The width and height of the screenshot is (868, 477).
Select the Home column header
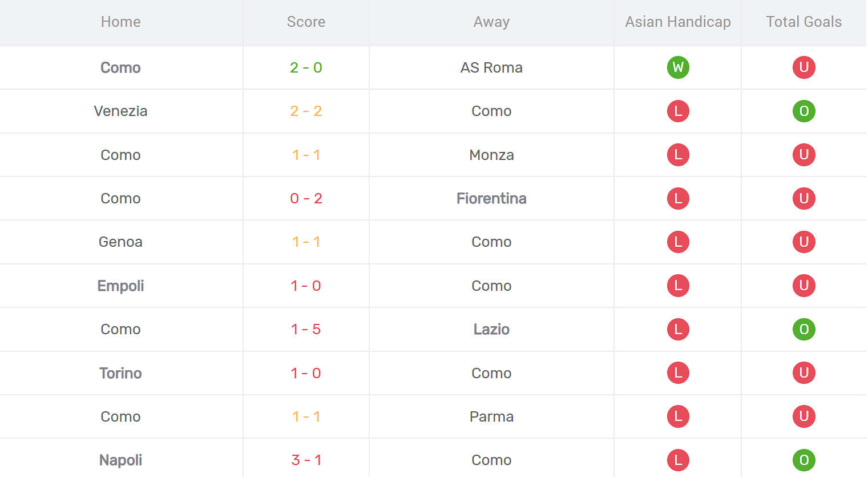[120, 22]
